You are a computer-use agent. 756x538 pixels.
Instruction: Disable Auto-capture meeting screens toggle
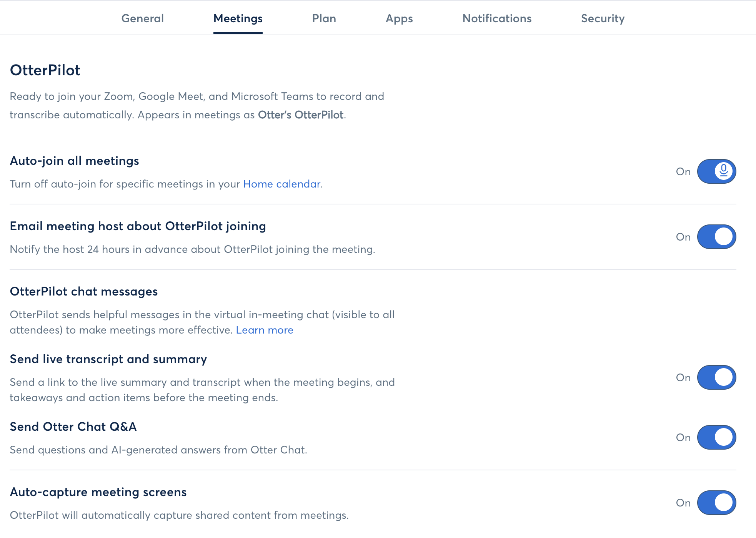click(x=716, y=503)
